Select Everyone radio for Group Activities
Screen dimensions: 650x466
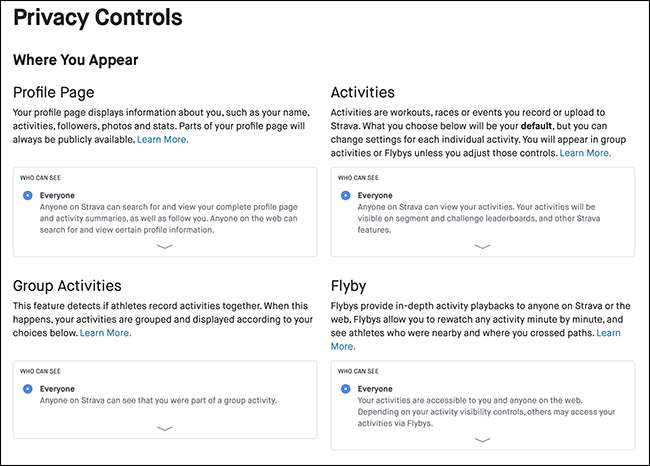[x=27, y=388]
